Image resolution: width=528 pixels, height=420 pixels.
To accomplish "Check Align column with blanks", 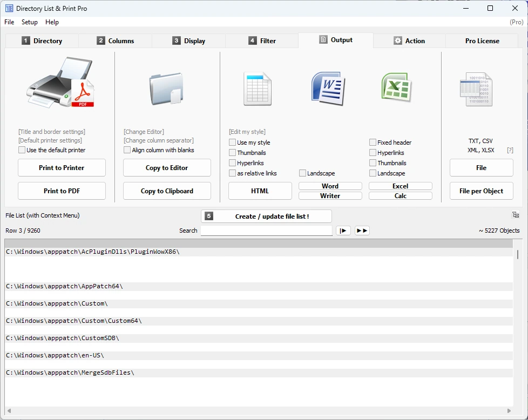I will pos(127,150).
